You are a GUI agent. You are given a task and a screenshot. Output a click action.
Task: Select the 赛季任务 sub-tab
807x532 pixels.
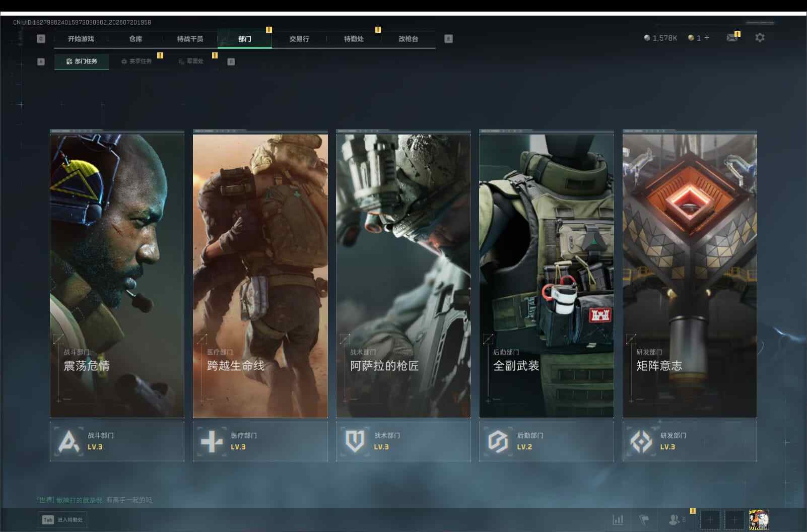(x=136, y=61)
